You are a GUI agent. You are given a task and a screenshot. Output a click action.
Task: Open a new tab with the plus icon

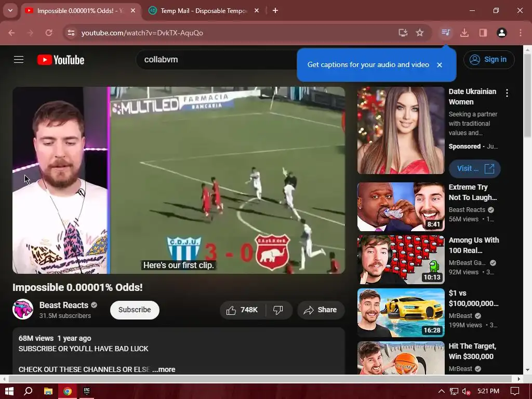275,10
